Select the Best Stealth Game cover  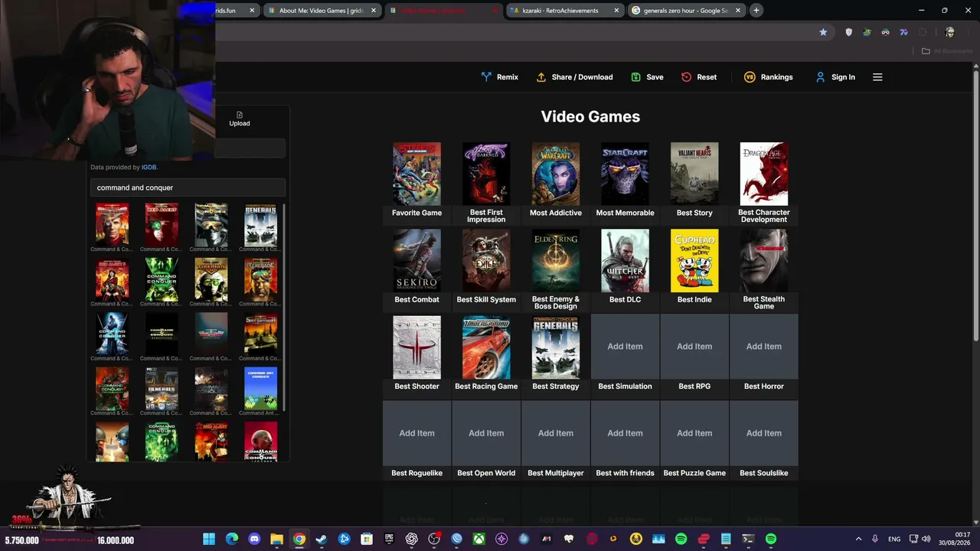tap(764, 260)
